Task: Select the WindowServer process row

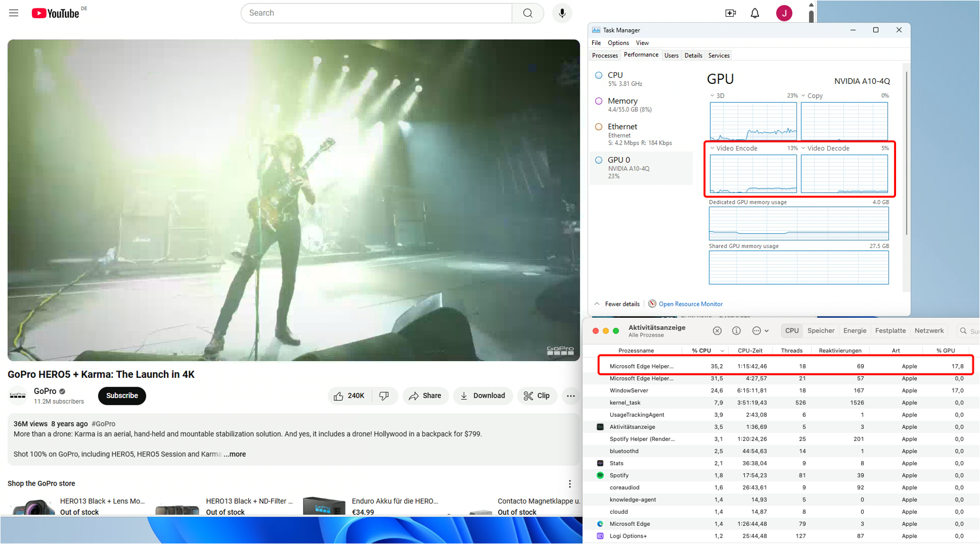Action: (781, 390)
